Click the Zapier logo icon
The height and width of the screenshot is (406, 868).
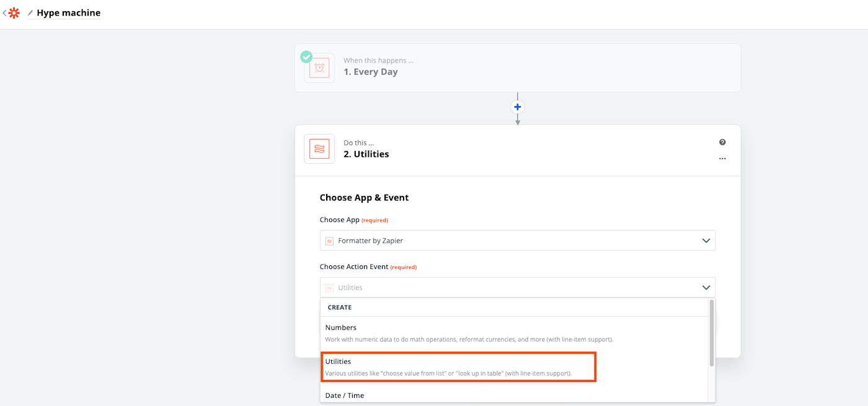click(x=14, y=13)
